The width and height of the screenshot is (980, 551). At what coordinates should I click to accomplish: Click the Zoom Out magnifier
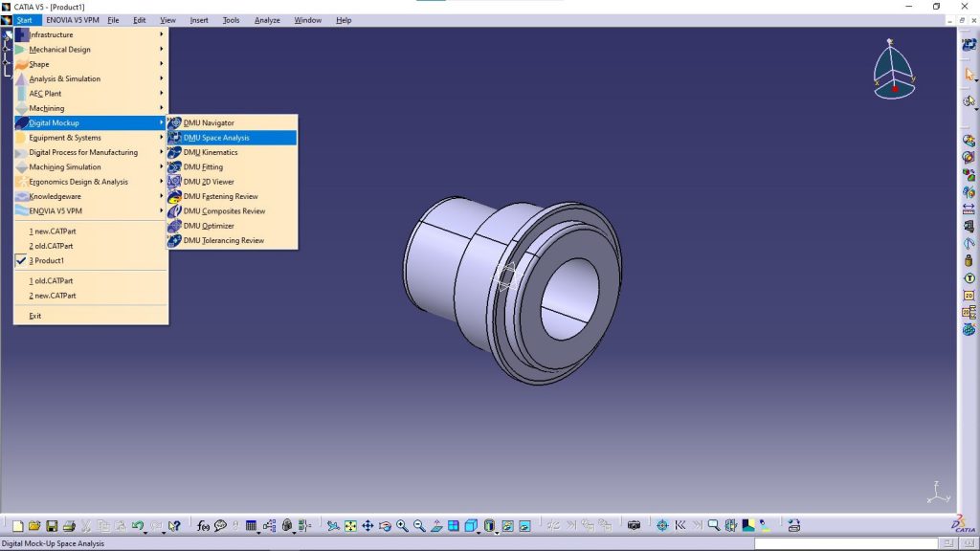coord(419,526)
